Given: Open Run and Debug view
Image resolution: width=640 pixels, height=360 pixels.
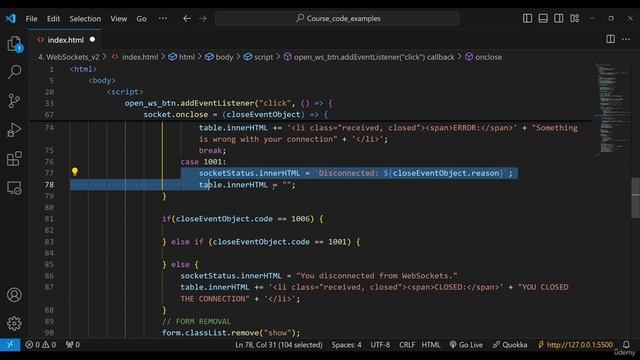Looking at the screenshot, I should tap(14, 130).
